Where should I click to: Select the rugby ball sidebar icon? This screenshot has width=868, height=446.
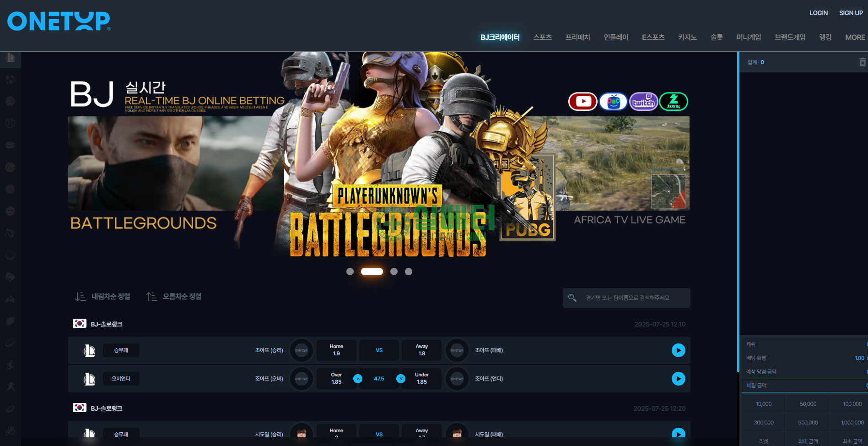coord(10,343)
